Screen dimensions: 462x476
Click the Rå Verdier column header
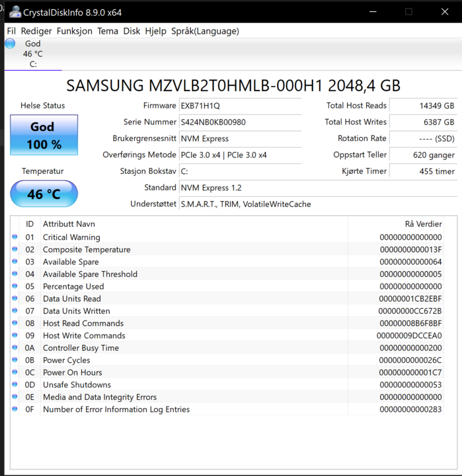(396, 223)
